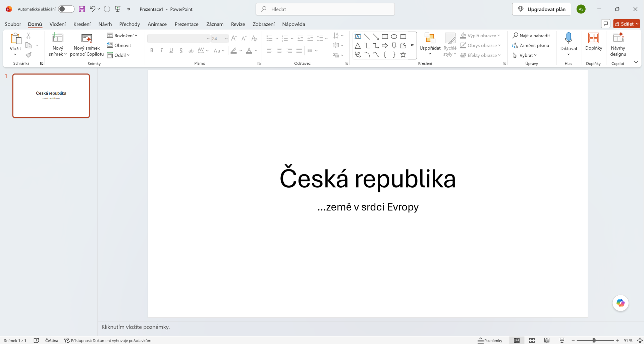
Task: Select the rectangle shape
Action: [x=385, y=37]
